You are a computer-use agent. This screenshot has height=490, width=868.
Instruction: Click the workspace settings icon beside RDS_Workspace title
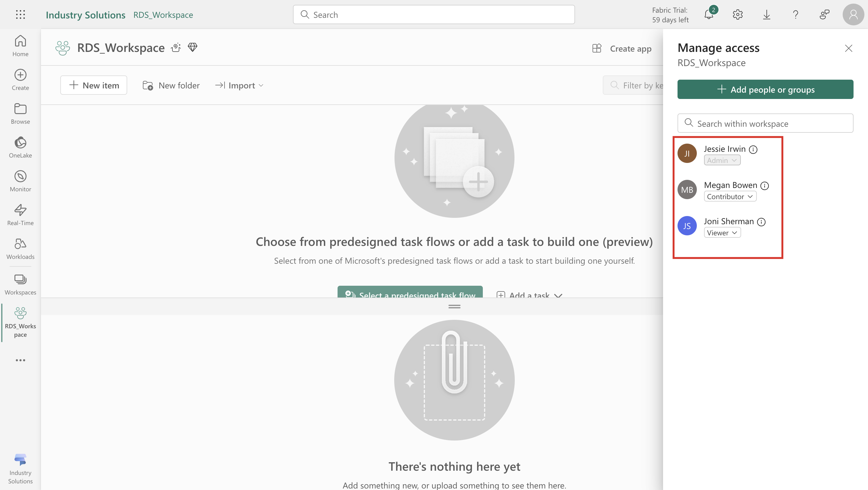pos(176,48)
